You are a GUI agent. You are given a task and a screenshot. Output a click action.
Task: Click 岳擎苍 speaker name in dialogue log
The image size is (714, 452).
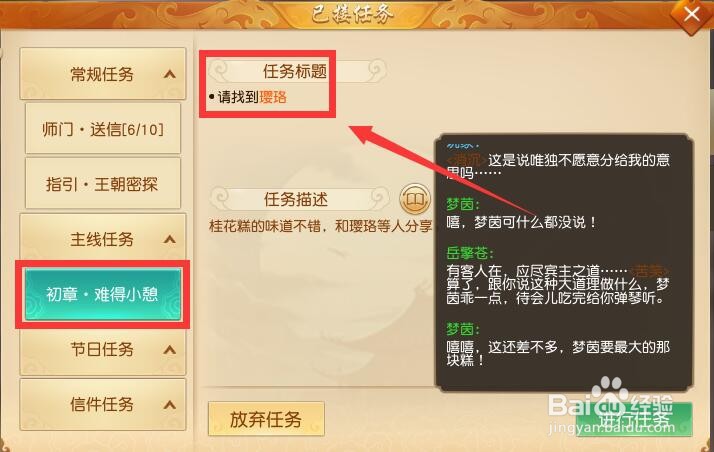[x=469, y=253]
